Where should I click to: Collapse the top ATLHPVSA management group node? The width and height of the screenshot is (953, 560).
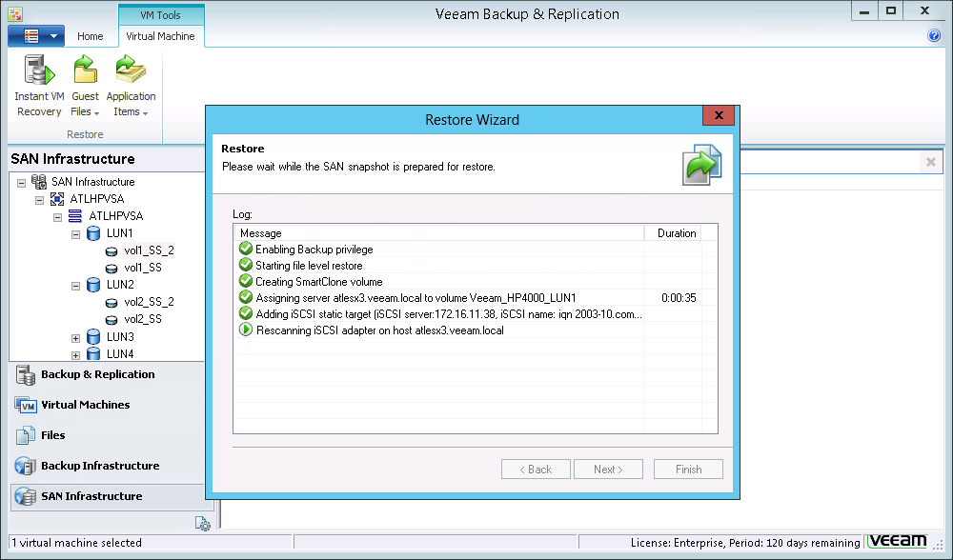[x=39, y=199]
